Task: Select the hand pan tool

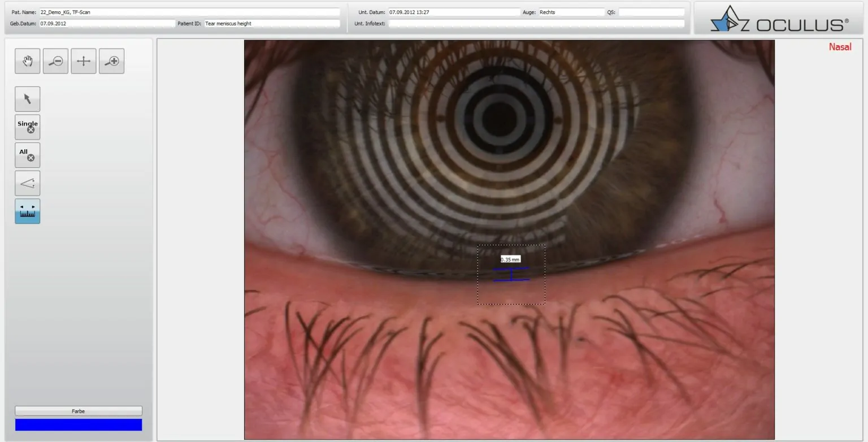Action: [27, 61]
